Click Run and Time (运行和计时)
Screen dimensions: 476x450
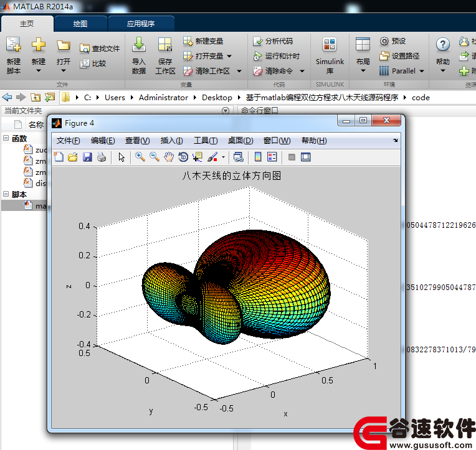tap(276, 56)
